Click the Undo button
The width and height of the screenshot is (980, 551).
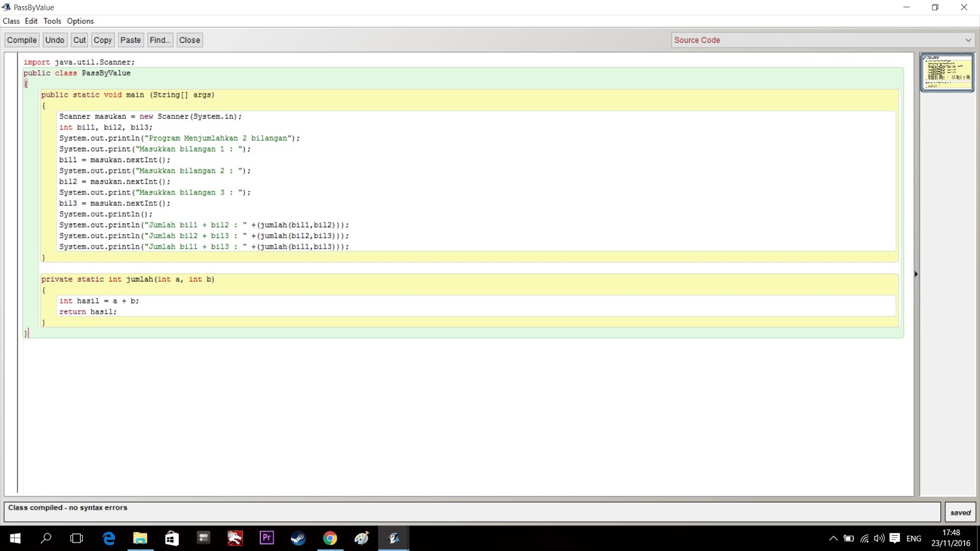click(x=55, y=40)
